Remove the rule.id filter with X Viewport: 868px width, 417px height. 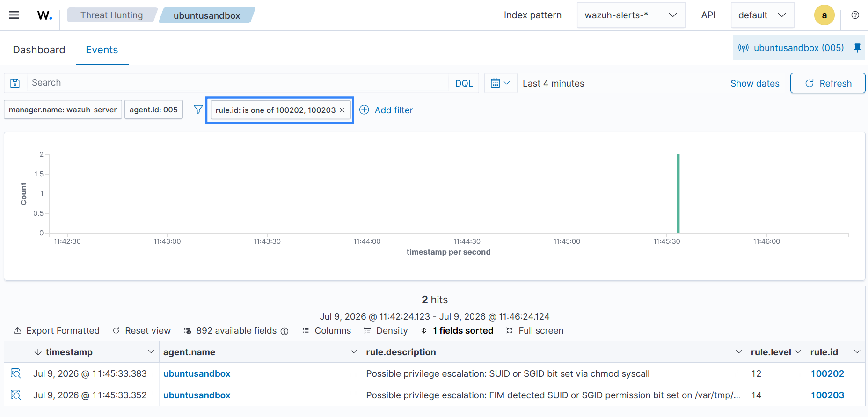coord(342,110)
